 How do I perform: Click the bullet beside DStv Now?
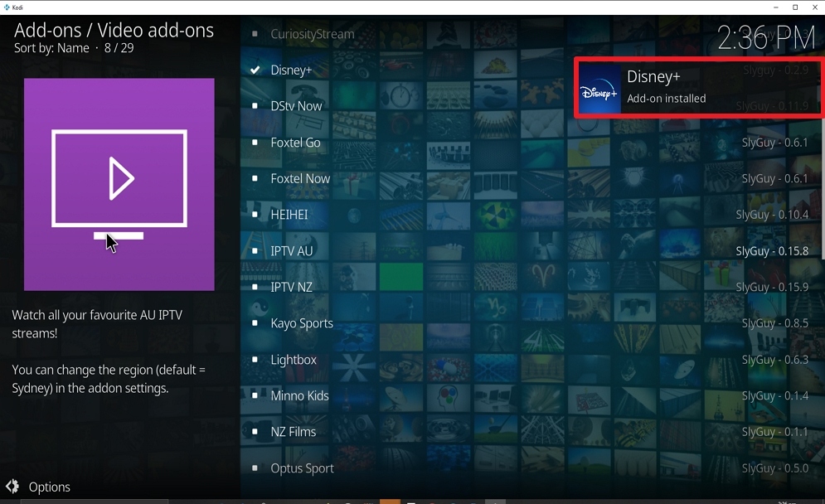pyautogui.click(x=255, y=106)
